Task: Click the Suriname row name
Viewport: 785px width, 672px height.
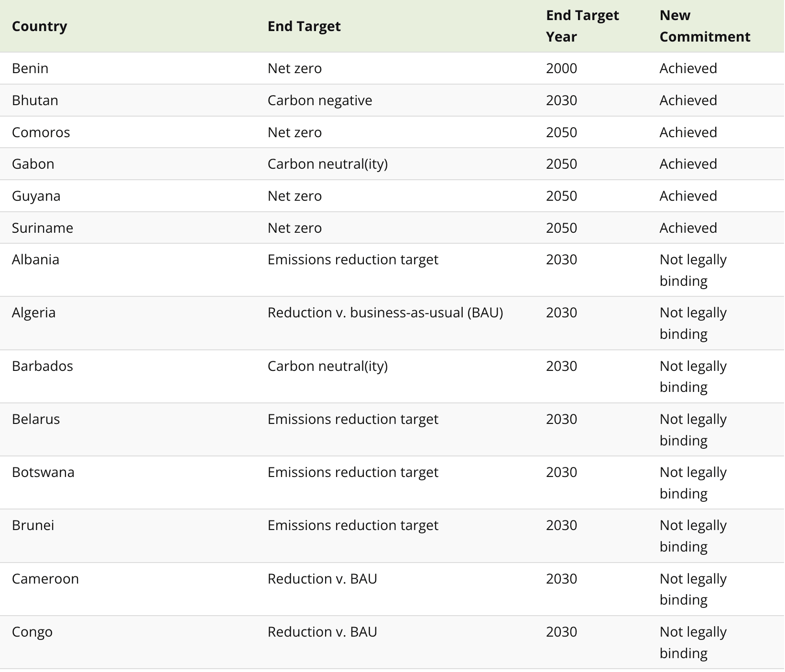Action: 43,228
